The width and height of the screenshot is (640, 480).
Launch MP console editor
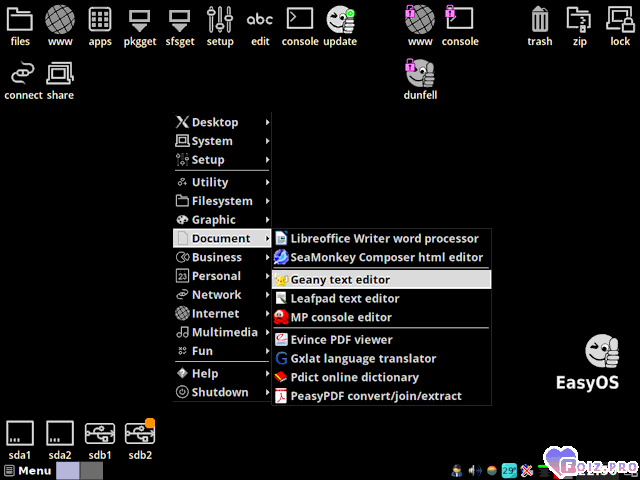(x=382, y=317)
